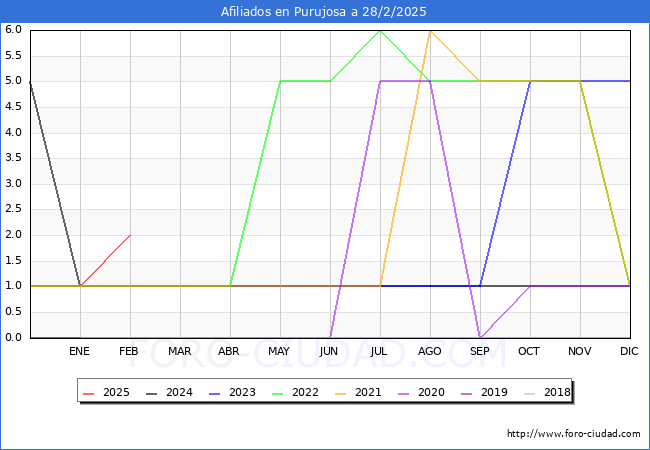Screen dimensions: 650x450
Task: Click the 3.5 value on y-axis
Action: pos(13,158)
